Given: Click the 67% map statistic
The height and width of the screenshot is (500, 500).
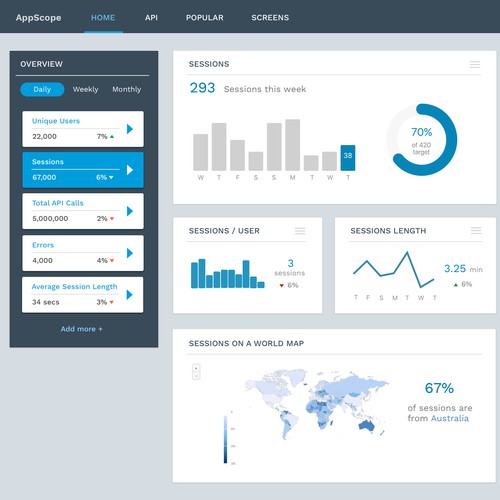Looking at the screenshot, I should pos(439,388).
